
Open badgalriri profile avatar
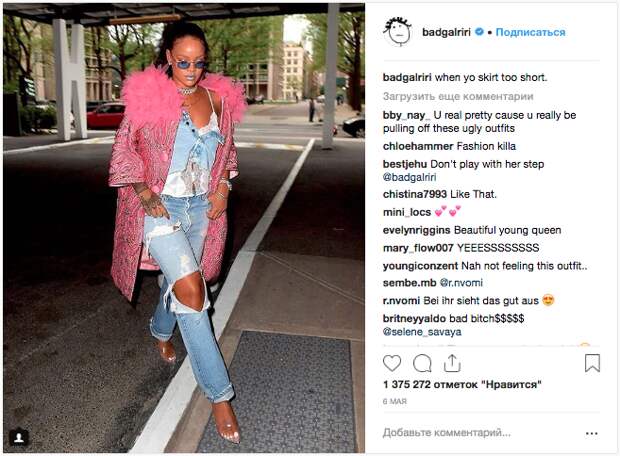click(x=397, y=32)
